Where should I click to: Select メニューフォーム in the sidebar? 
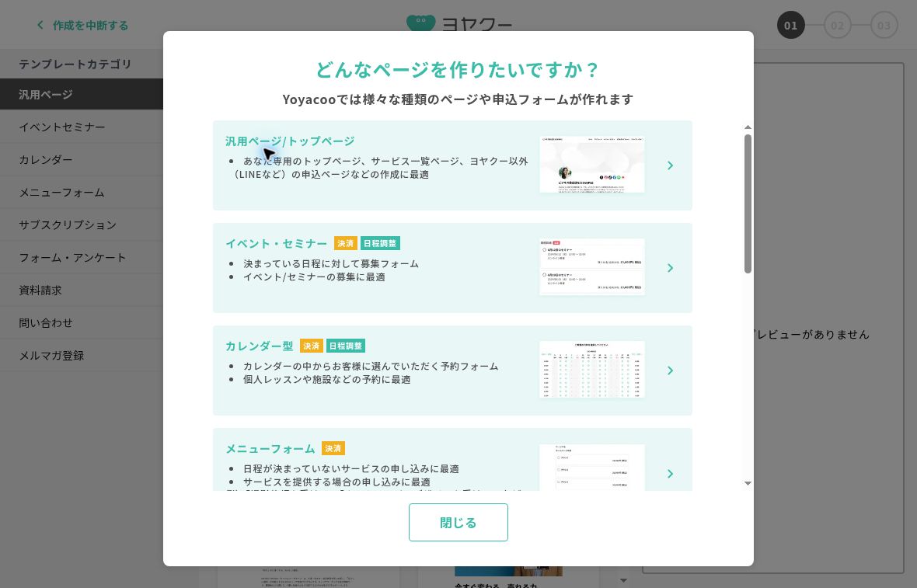point(82,193)
